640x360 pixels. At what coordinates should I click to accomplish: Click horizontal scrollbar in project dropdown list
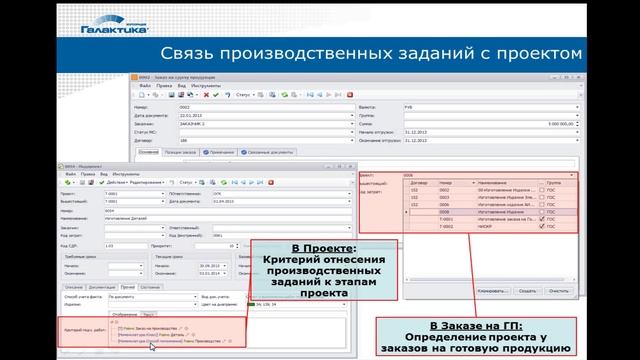click(487, 280)
